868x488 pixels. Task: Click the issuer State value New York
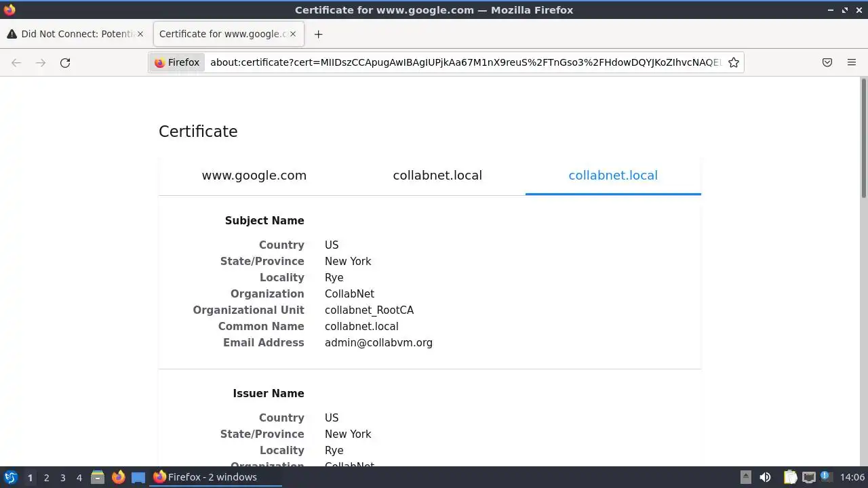(348, 434)
